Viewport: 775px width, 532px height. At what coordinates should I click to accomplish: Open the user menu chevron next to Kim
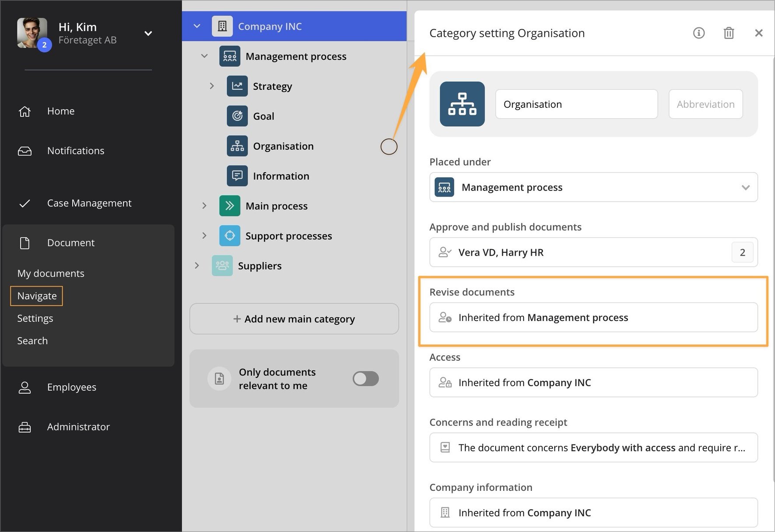coord(148,33)
